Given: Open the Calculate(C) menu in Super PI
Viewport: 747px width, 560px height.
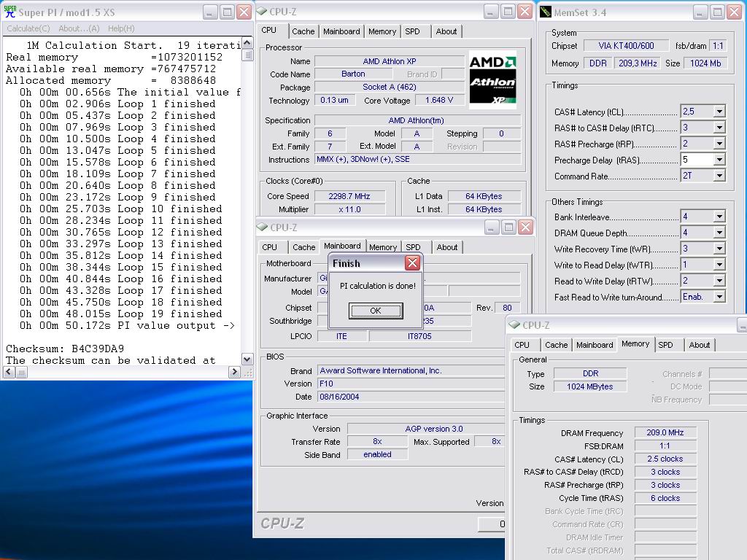Looking at the screenshot, I should [x=28, y=28].
